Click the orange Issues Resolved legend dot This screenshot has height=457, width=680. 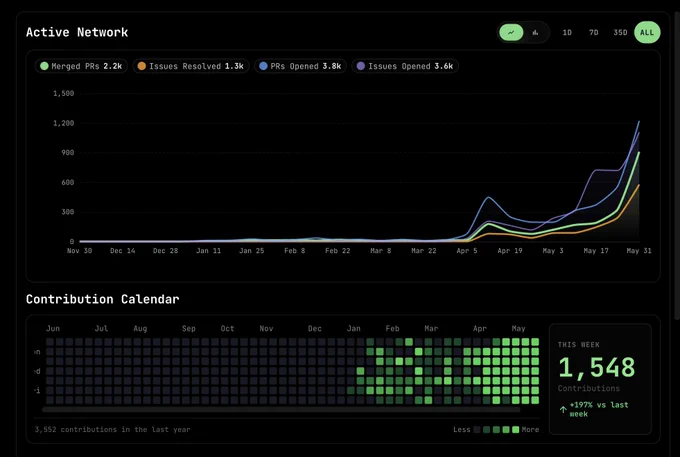point(141,66)
